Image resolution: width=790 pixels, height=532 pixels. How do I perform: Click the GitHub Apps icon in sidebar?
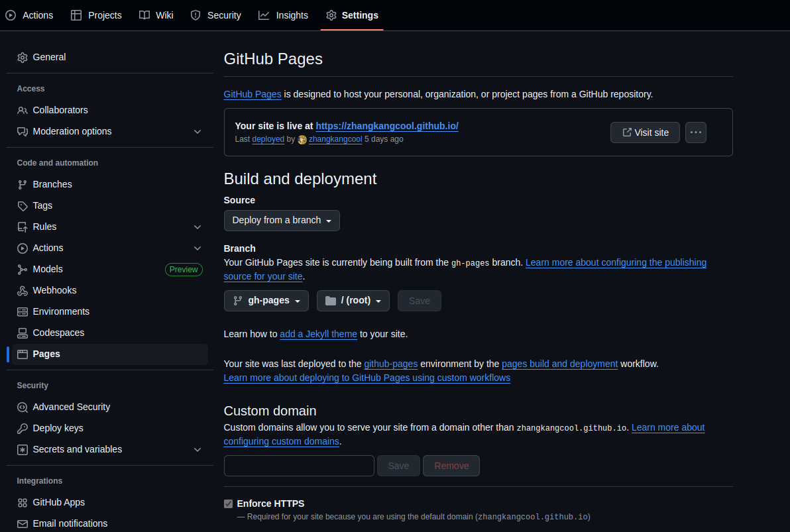coord(23,502)
